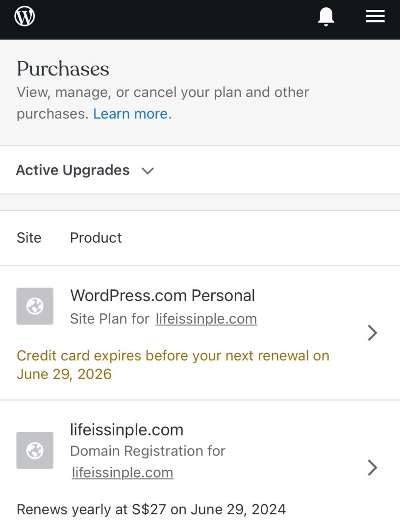Click the WordPress logo icon

tap(25, 17)
